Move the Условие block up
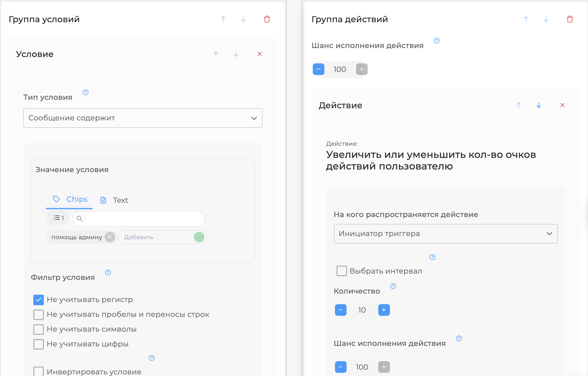Viewport: 588px width, 376px height. tap(216, 54)
